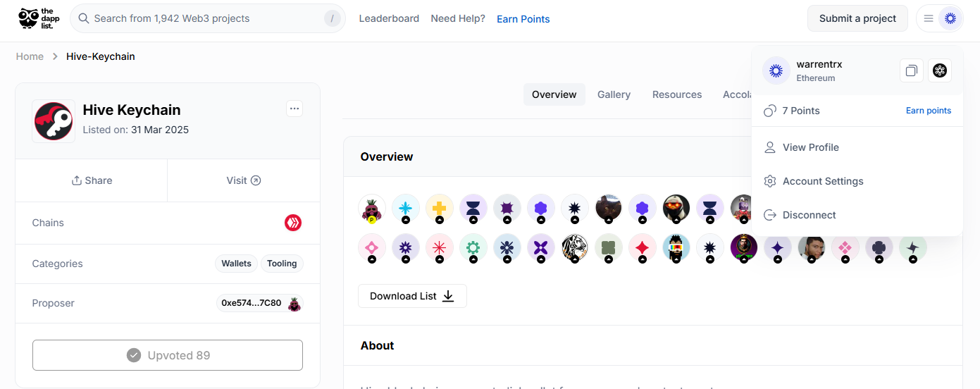Click the upvoter avatar with yellow P badge

tap(372, 208)
